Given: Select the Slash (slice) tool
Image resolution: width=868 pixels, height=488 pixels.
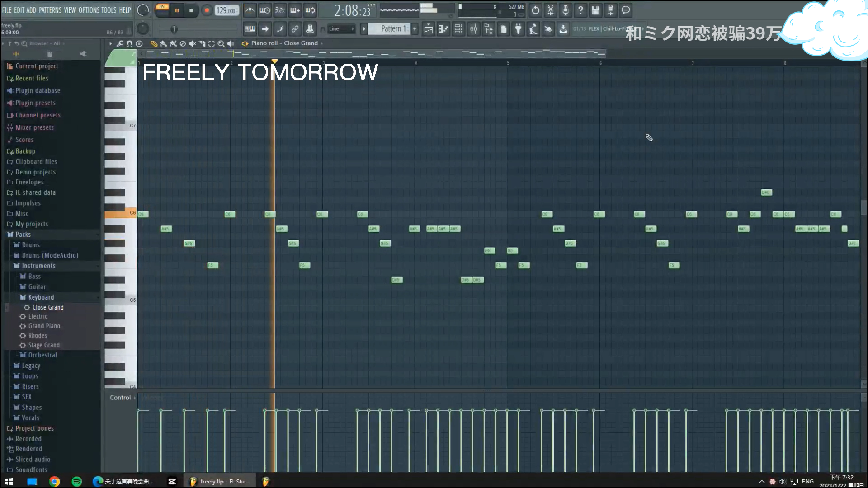Looking at the screenshot, I should click(x=202, y=44).
